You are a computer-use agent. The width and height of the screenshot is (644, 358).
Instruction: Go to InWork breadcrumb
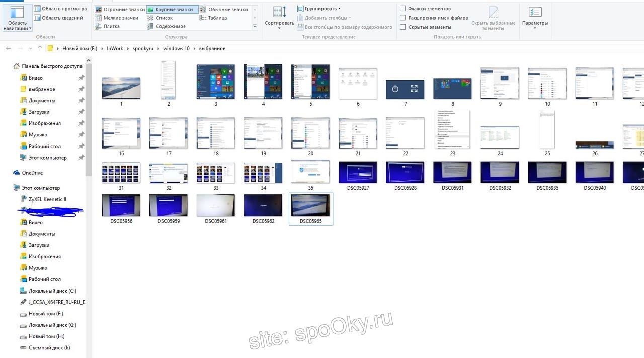tap(115, 49)
